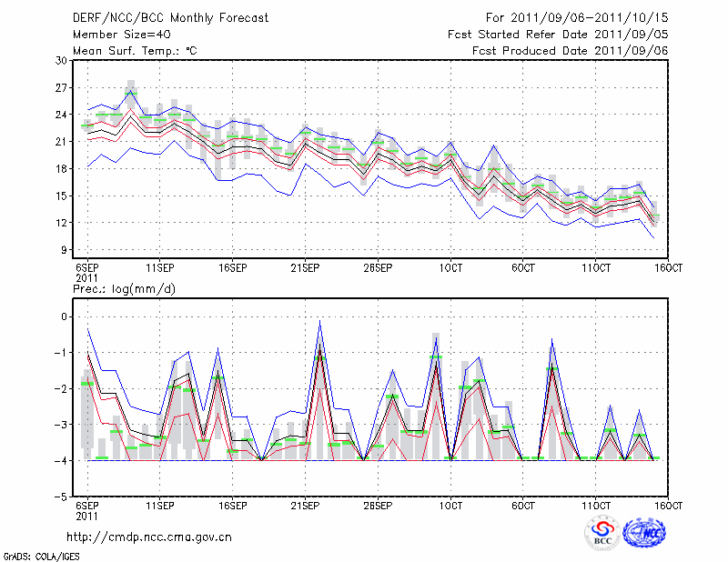This screenshot has width=728, height=562.
Task: Click the BCC logo icon
Action: pos(602,533)
